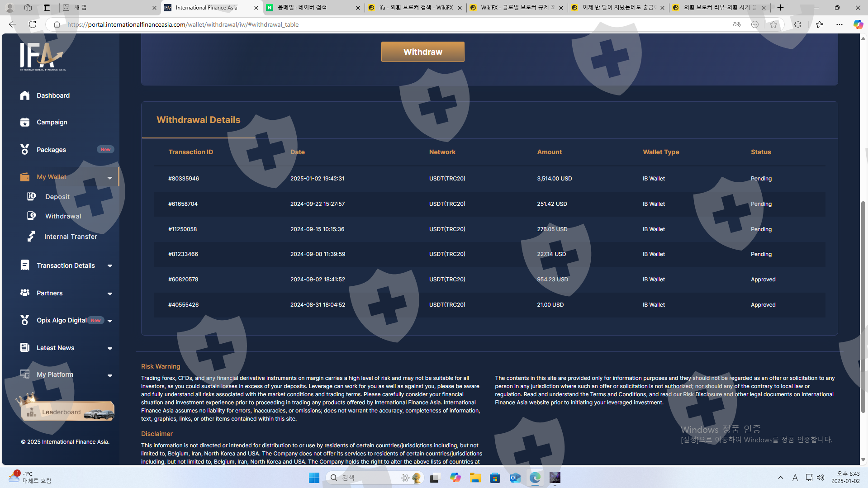Click the Campaign calendar icon
The height and width of the screenshot is (488, 868).
25,122
